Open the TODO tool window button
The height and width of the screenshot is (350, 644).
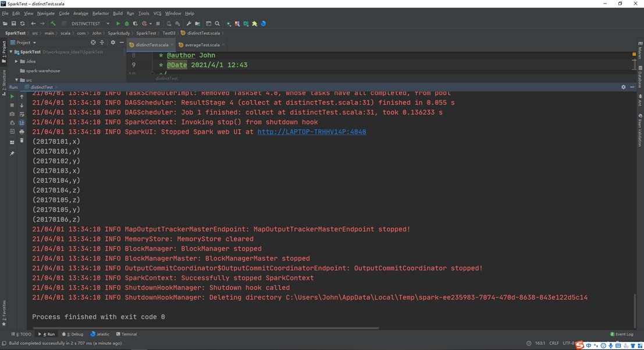tap(22, 334)
